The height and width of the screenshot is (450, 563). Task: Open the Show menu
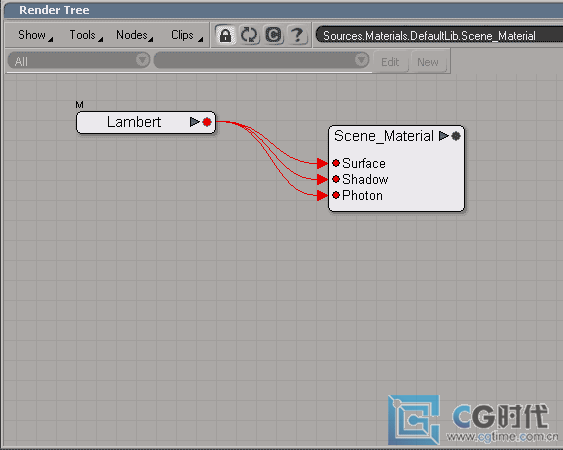(35, 35)
